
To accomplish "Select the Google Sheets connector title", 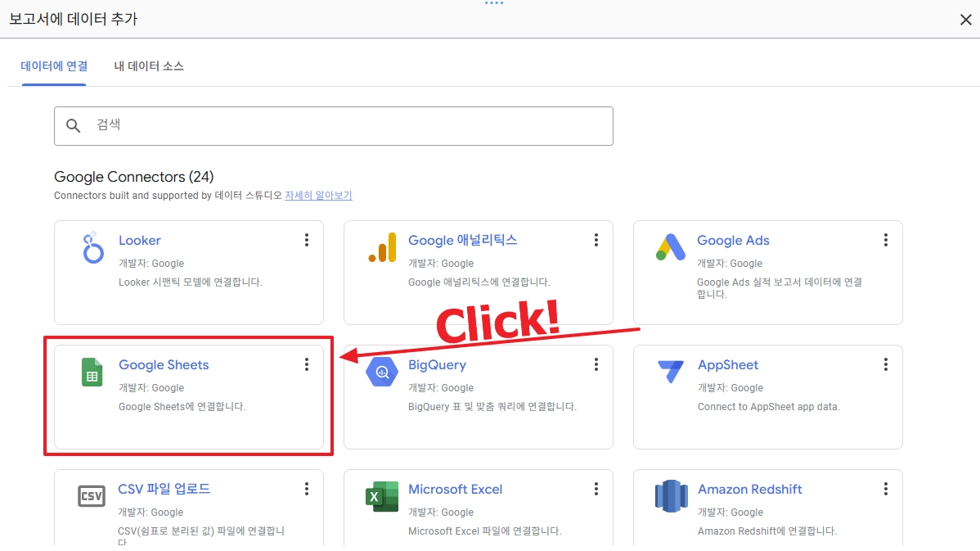I will pyautogui.click(x=164, y=364).
